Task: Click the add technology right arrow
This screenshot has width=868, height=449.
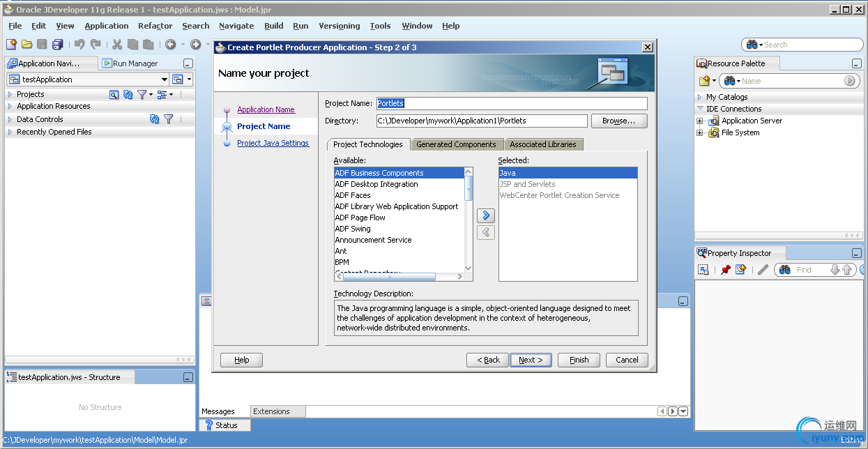Action: (486, 215)
